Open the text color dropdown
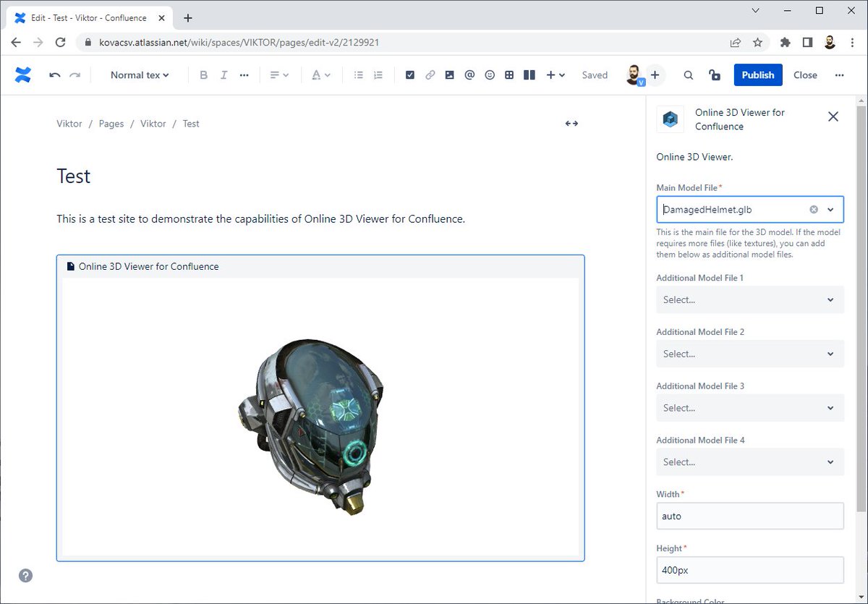This screenshot has width=868, height=604. [x=320, y=75]
